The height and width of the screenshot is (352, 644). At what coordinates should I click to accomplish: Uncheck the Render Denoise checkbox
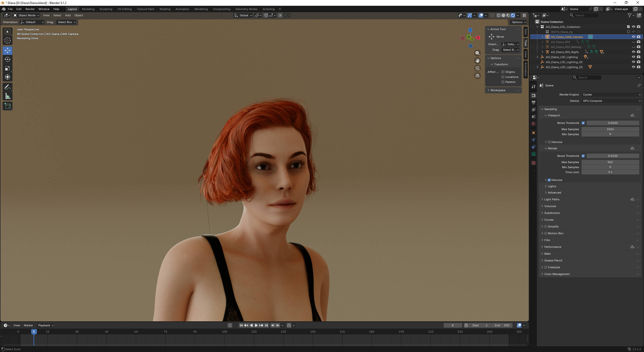coord(549,180)
